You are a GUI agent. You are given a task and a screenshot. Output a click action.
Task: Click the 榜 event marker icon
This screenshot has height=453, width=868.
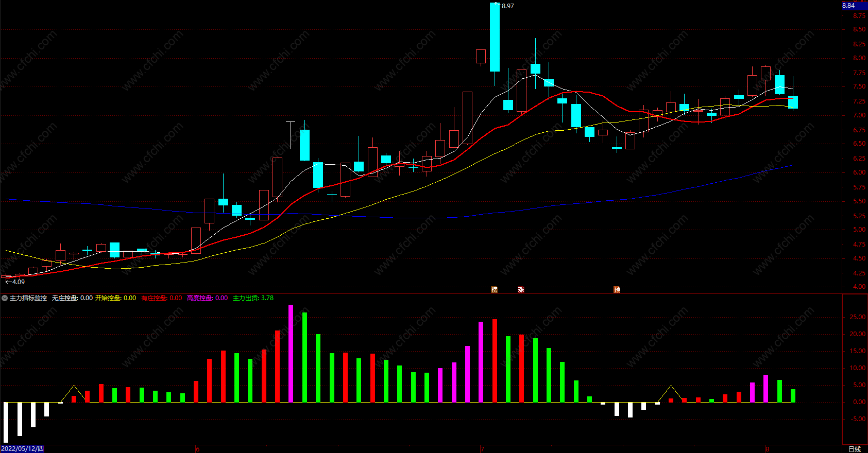click(x=495, y=290)
